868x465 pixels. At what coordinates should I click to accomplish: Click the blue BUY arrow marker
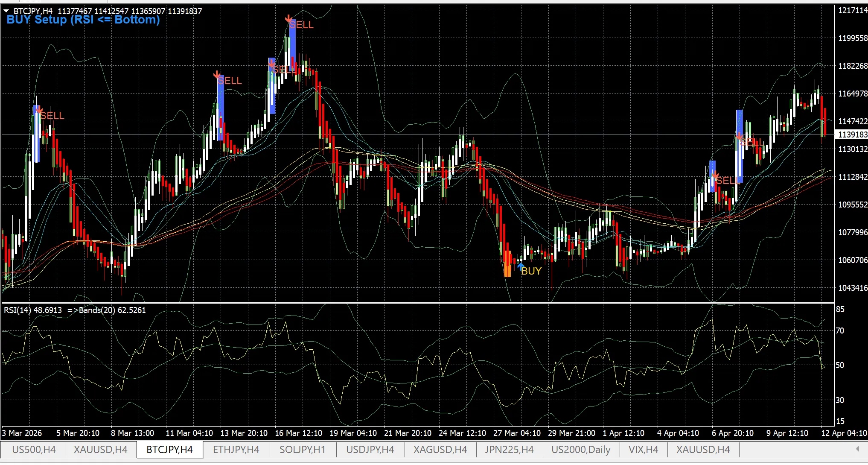520,266
